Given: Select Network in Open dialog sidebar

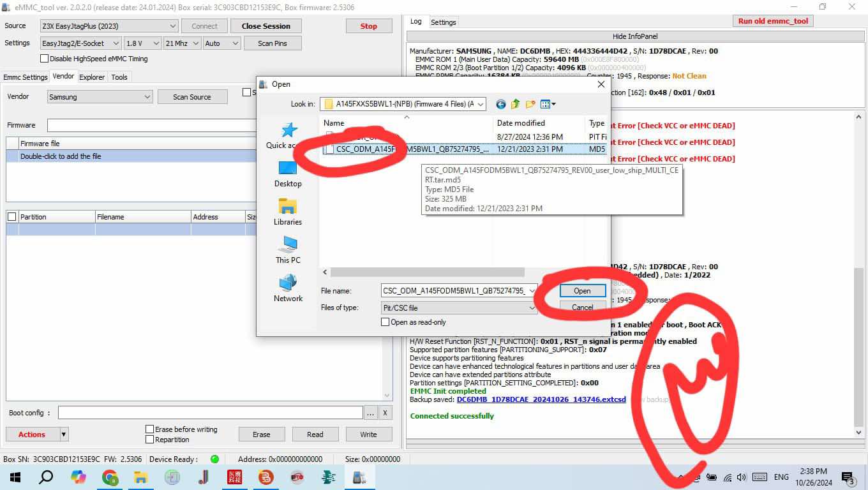Looking at the screenshot, I should [x=288, y=288].
